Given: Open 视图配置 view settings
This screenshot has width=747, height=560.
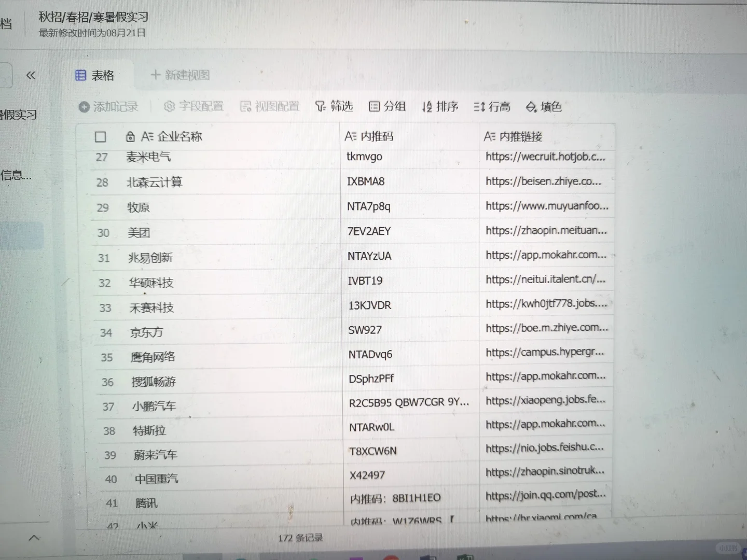Looking at the screenshot, I should coord(270,106).
